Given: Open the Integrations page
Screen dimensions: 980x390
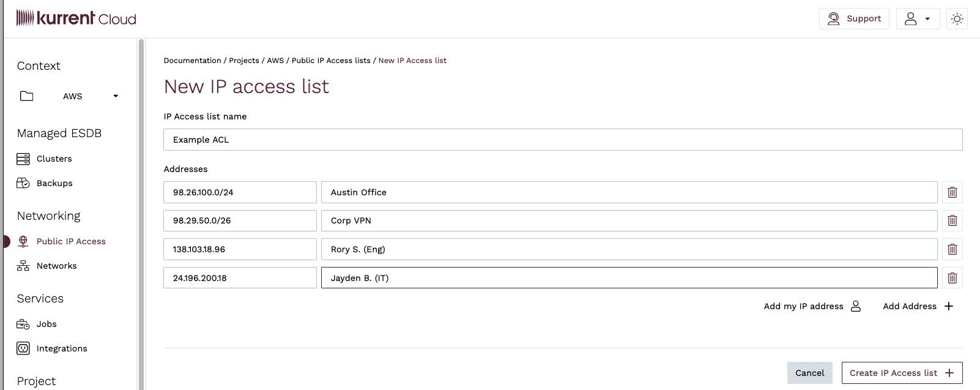Looking at the screenshot, I should 61,348.
